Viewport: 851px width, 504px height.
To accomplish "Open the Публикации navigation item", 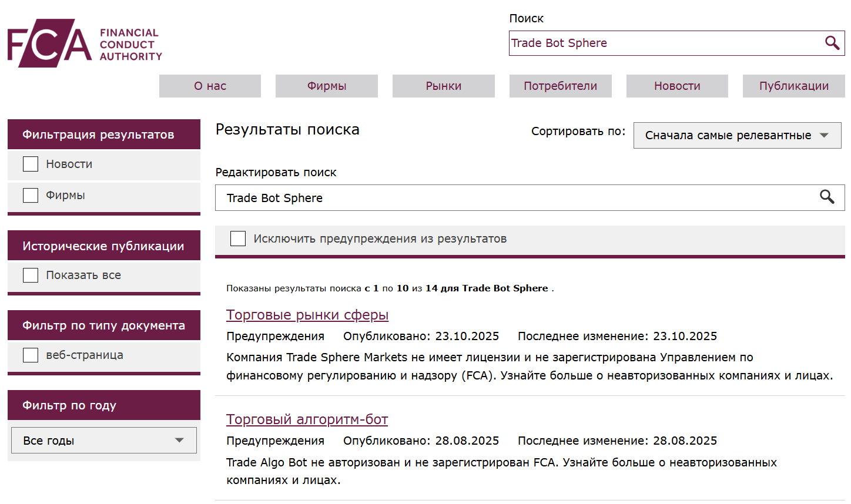I will click(793, 86).
